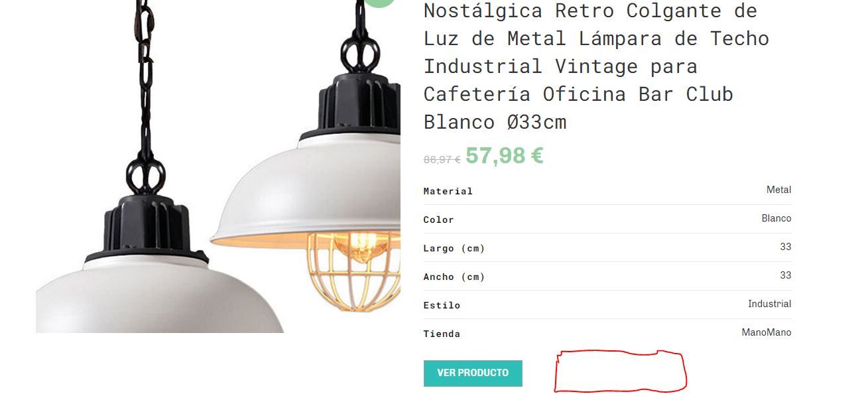Select the Color row label

439,220
